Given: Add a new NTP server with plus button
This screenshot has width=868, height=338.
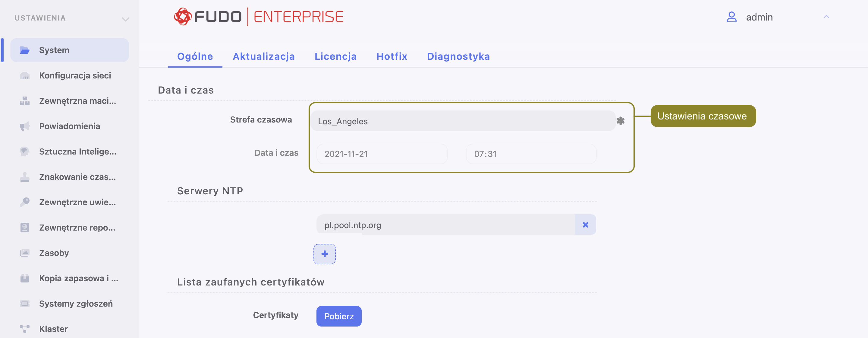Looking at the screenshot, I should coord(325,254).
